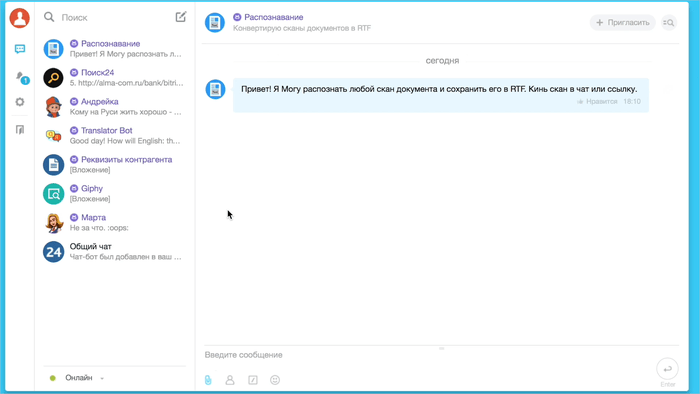The image size is (700, 394).
Task: Open message history search icon in header
Action: (669, 22)
